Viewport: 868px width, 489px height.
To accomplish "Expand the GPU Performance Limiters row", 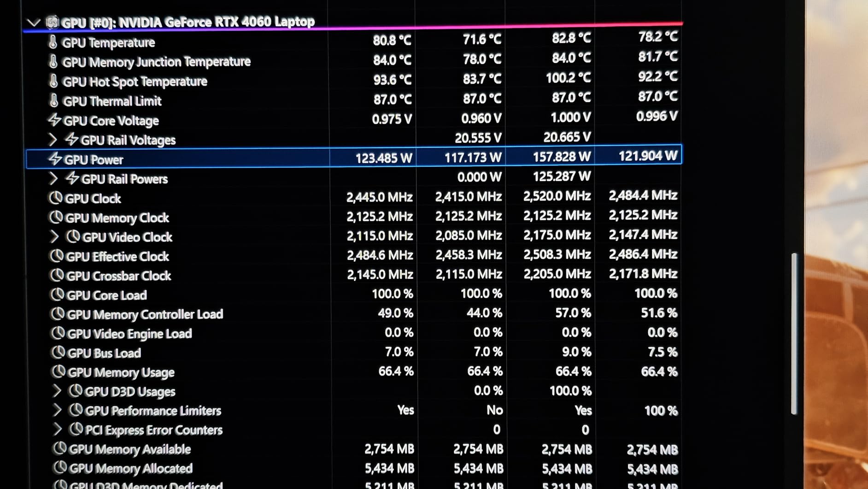I will (x=57, y=410).
